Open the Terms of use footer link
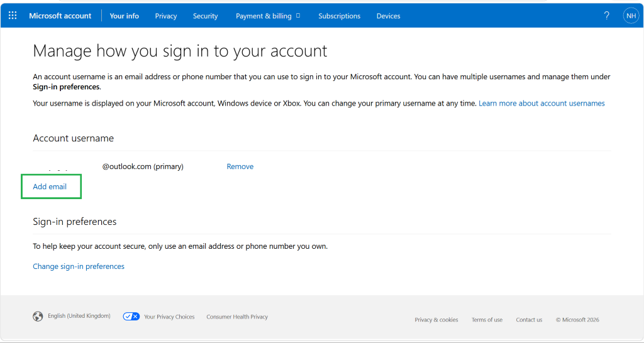Screen dimensions: 644x343 pos(487,320)
